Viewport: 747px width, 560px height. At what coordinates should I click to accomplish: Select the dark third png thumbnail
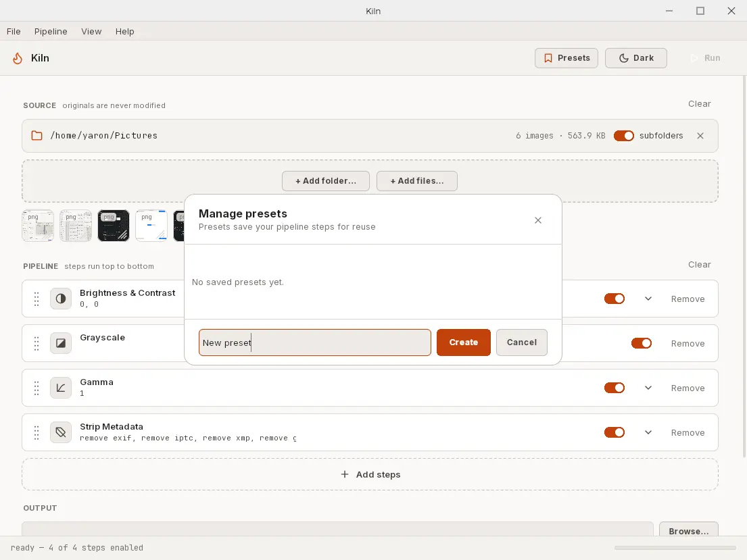tap(114, 226)
